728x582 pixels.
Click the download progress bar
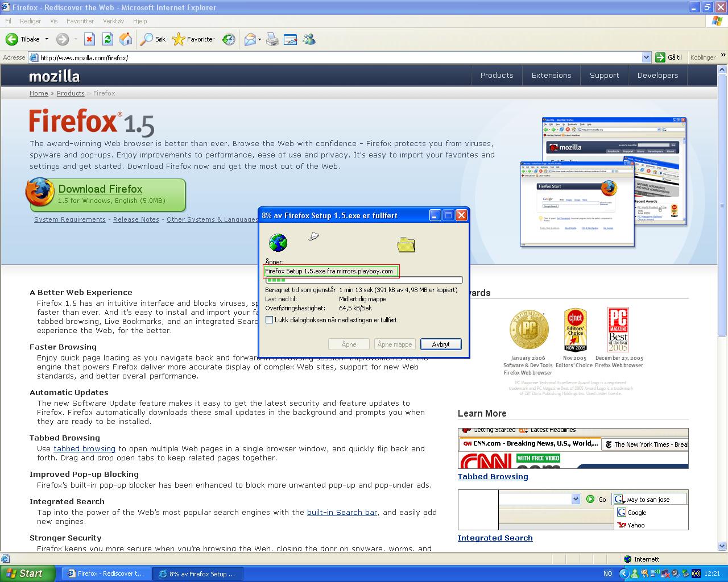pyautogui.click(x=364, y=280)
